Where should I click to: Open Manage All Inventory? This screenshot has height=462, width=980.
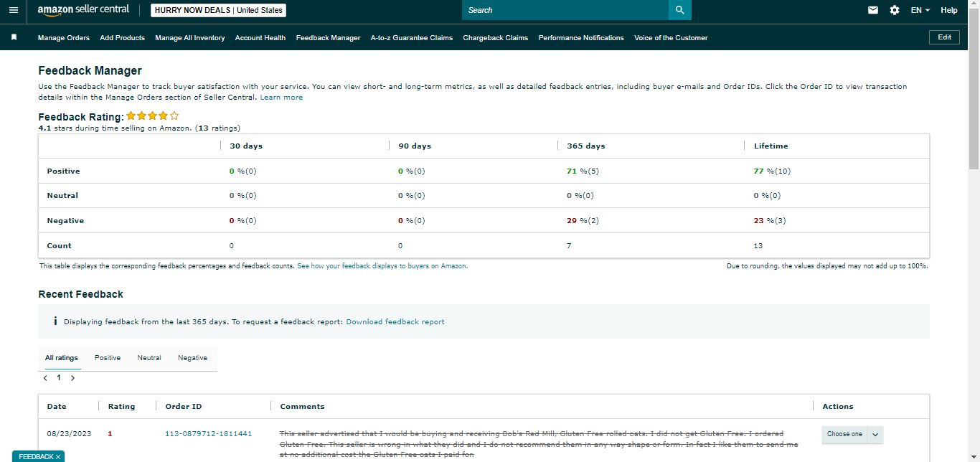190,37
